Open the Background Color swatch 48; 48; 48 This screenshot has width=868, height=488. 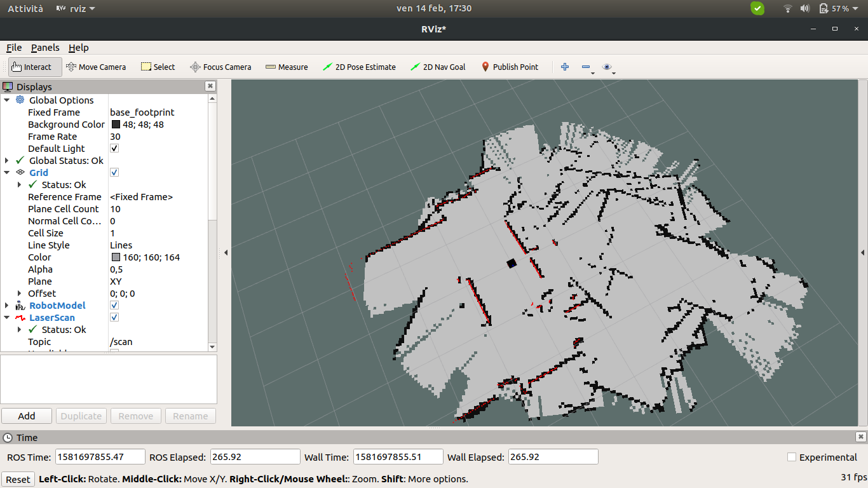pos(116,125)
